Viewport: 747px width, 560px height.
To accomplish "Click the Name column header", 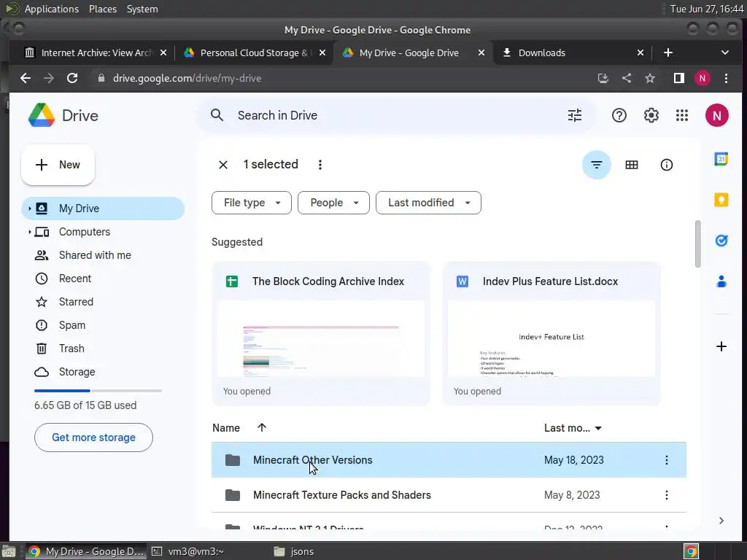I will pos(226,428).
